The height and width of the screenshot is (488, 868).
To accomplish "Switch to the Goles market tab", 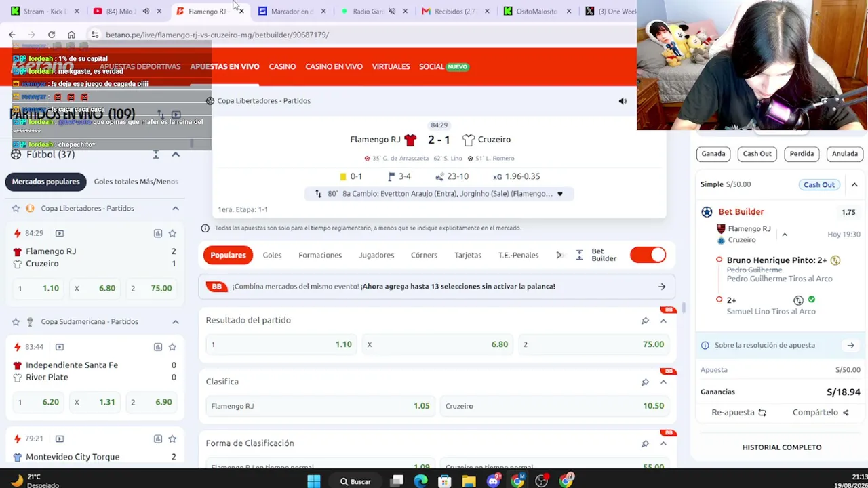I will click(272, 256).
